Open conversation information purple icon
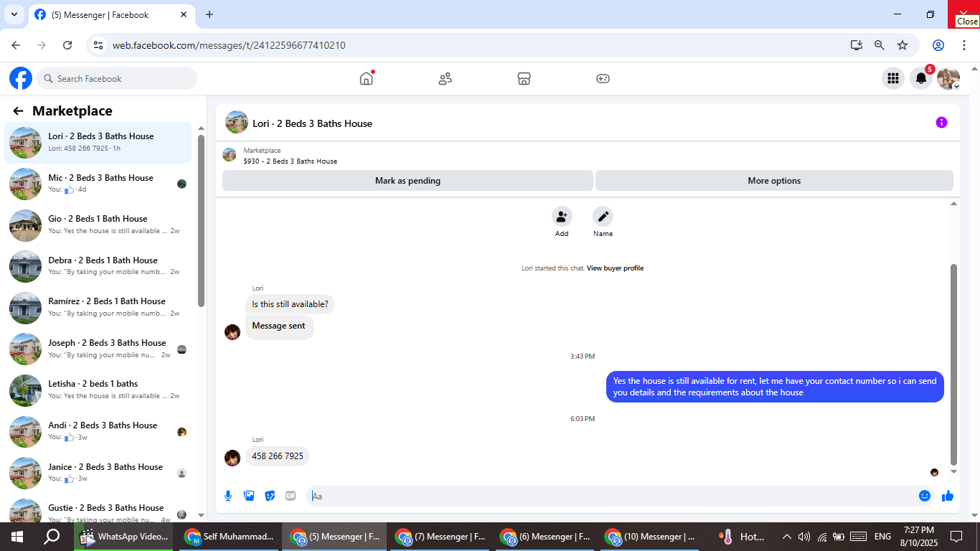The image size is (980, 551). coord(941,123)
